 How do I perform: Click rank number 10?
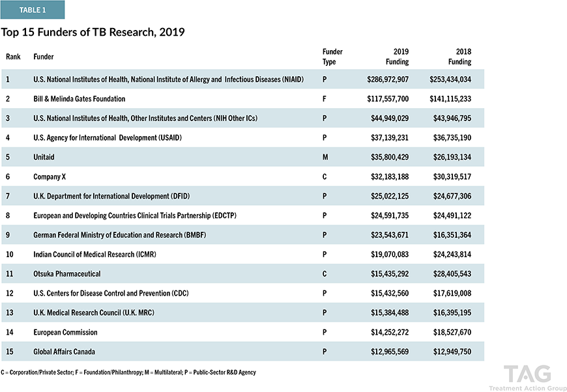pyautogui.click(x=9, y=255)
